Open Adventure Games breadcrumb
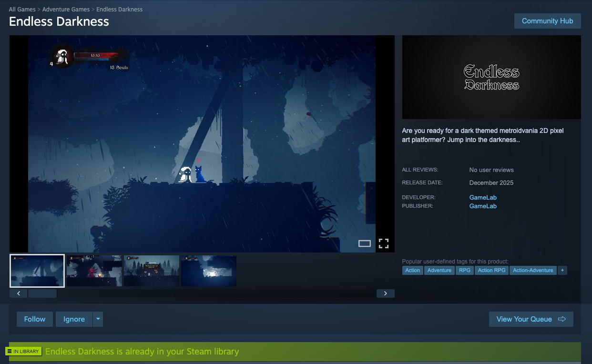Image resolution: width=592 pixels, height=364 pixels. [x=66, y=9]
